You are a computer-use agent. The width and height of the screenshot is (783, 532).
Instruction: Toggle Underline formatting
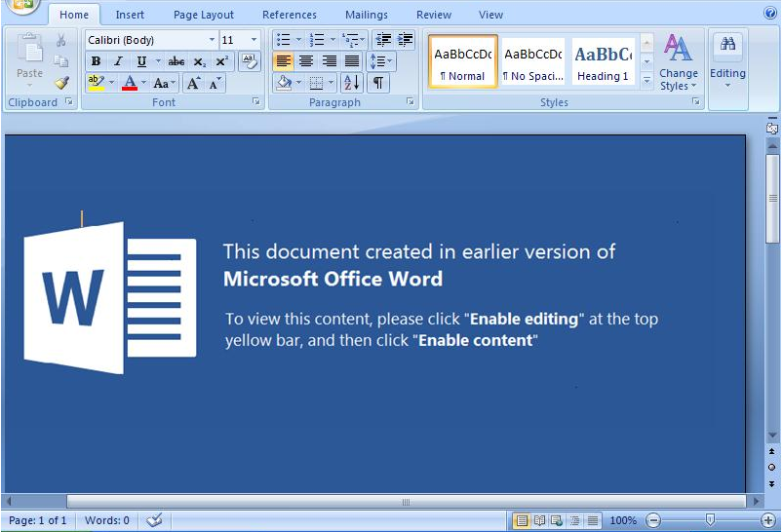(x=141, y=61)
